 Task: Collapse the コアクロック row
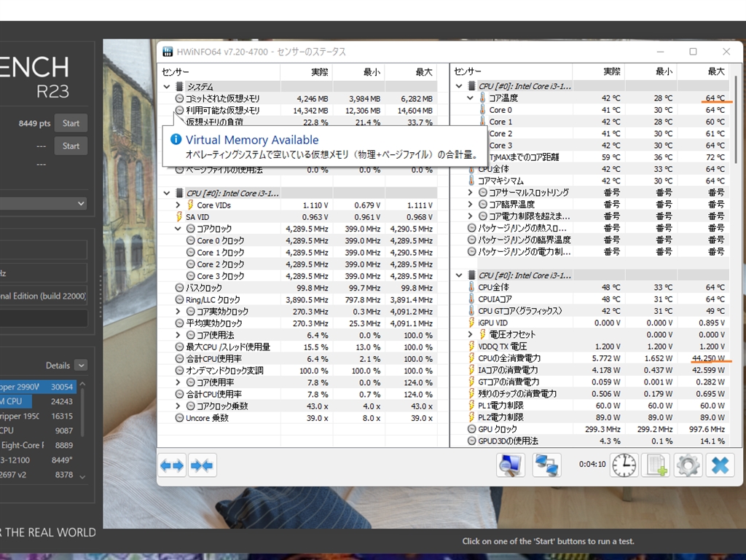(178, 229)
